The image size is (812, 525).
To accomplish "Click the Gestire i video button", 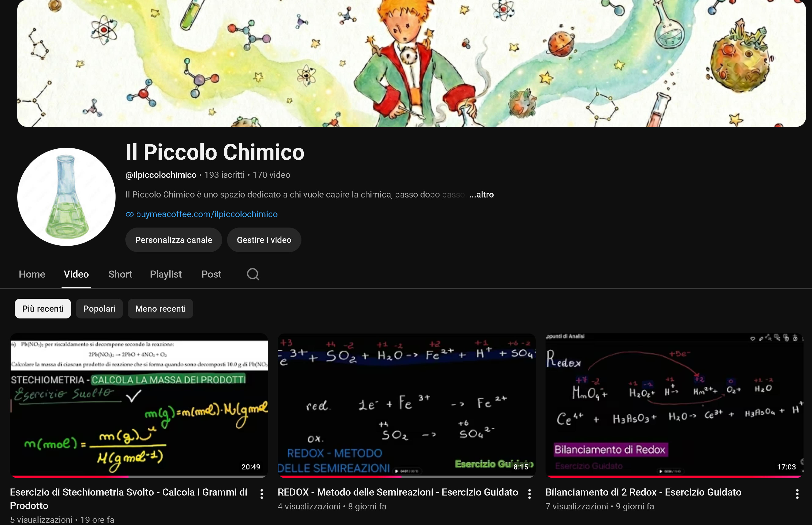I will pos(264,240).
